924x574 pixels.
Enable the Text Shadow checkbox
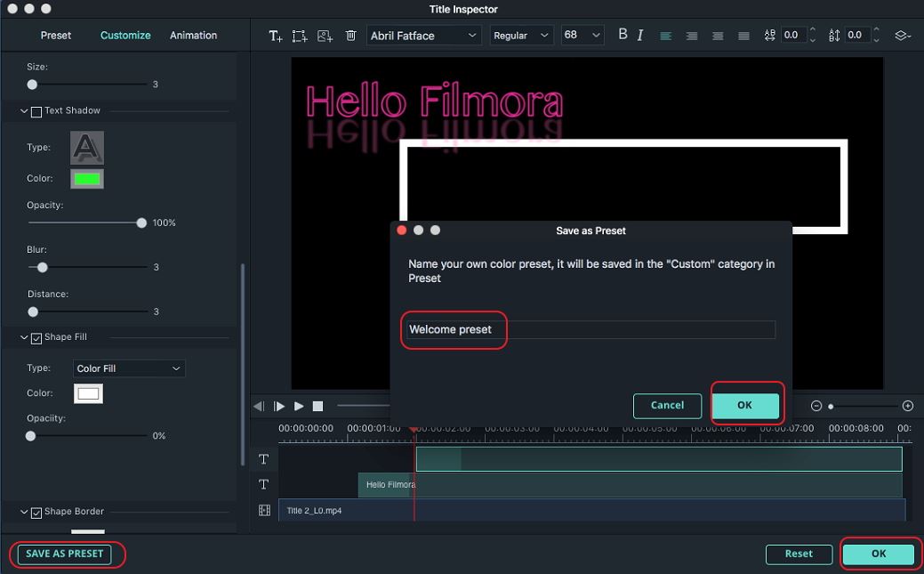[36, 111]
